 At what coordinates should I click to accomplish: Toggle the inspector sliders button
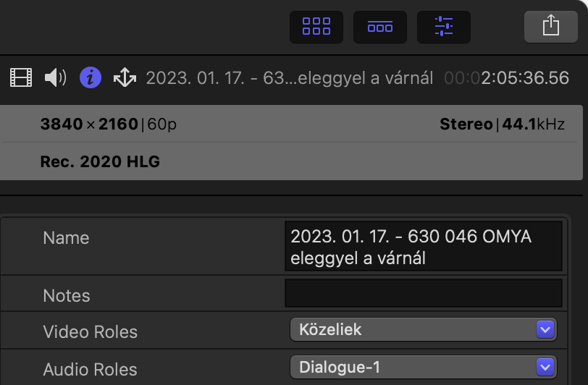click(444, 27)
